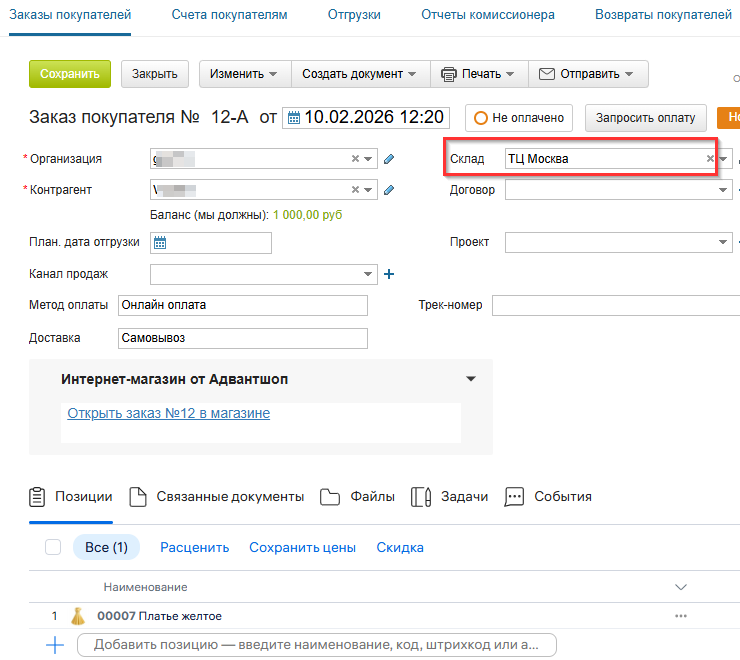Click the Закрыть button
Viewport: 740px width, 660px height.
pos(155,74)
